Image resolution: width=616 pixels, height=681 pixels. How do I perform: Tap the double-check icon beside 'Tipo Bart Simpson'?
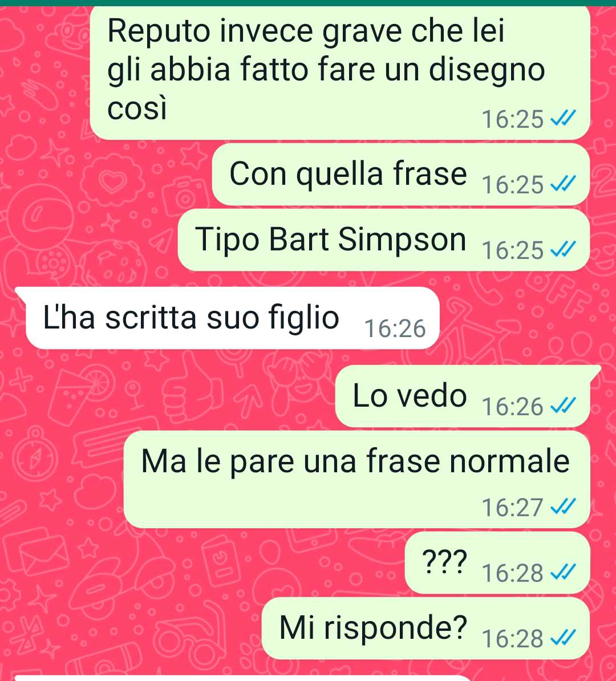[563, 250]
